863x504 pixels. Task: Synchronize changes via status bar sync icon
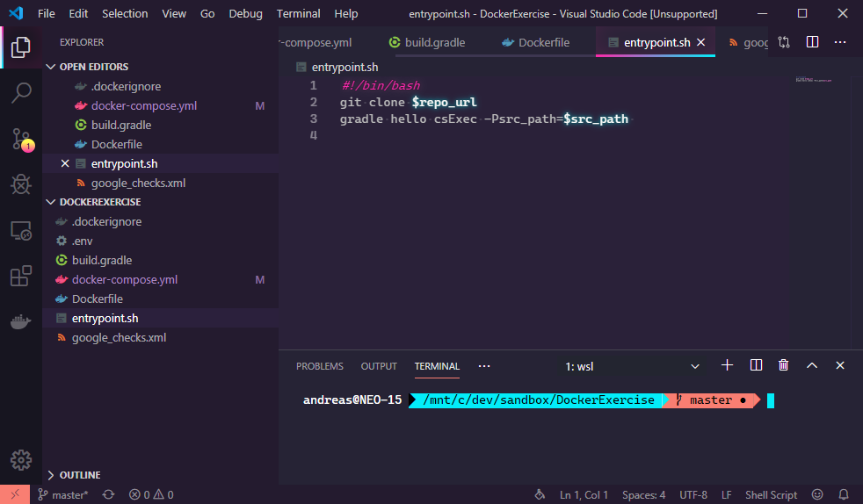coord(108,494)
